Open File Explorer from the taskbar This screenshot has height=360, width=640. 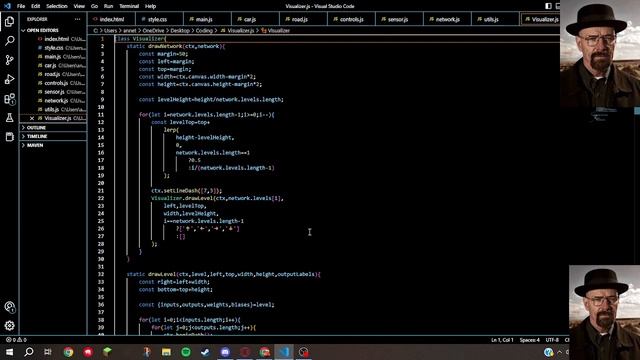pos(166,352)
